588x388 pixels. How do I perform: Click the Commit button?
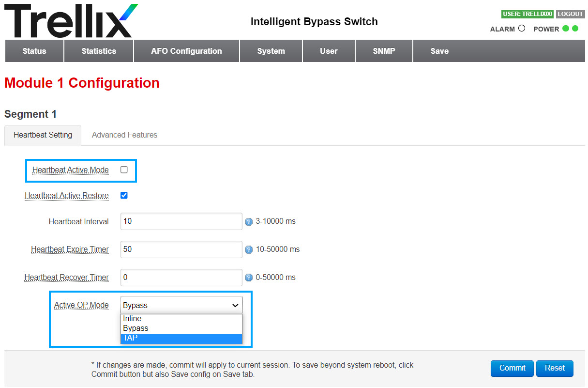pos(512,368)
